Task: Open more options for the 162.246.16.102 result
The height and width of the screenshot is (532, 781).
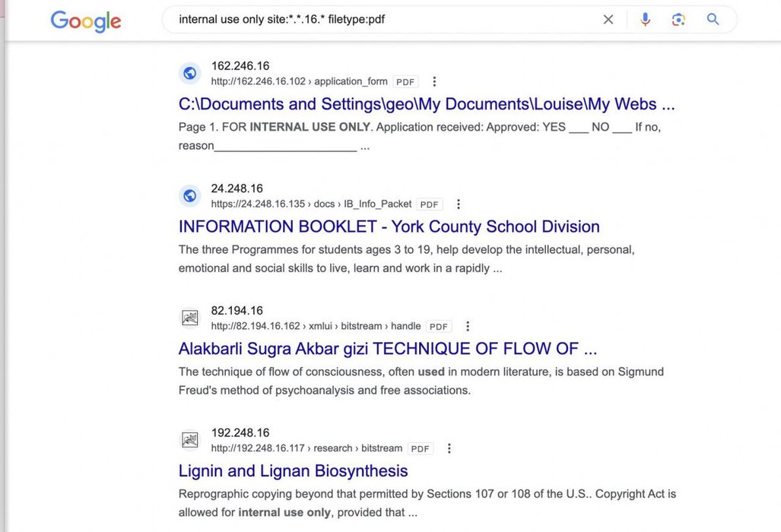Action: 434,81
